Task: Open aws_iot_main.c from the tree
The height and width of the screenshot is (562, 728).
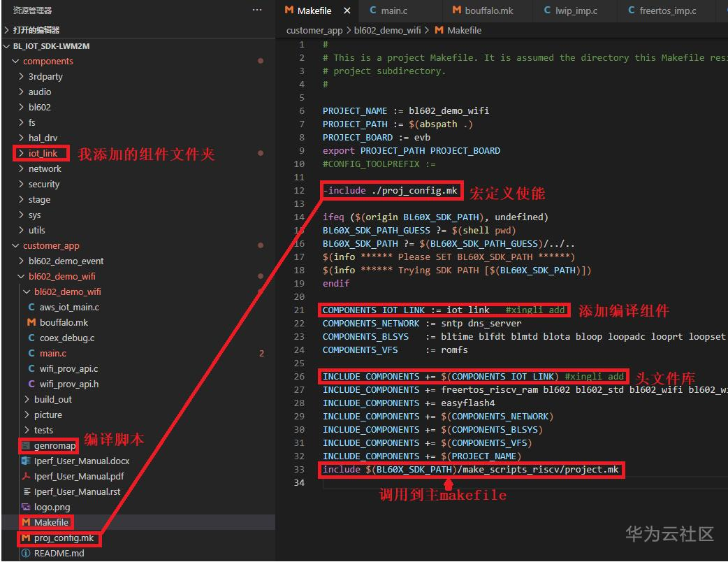Action: click(x=69, y=307)
